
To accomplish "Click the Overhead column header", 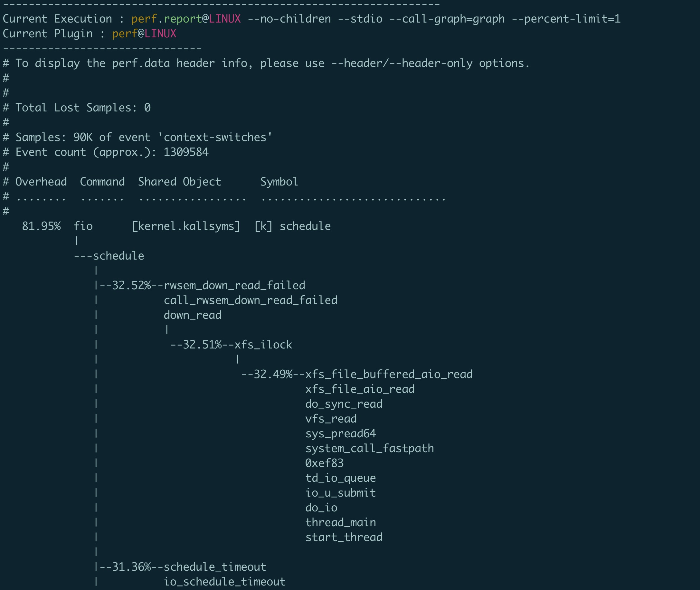I will (x=41, y=182).
